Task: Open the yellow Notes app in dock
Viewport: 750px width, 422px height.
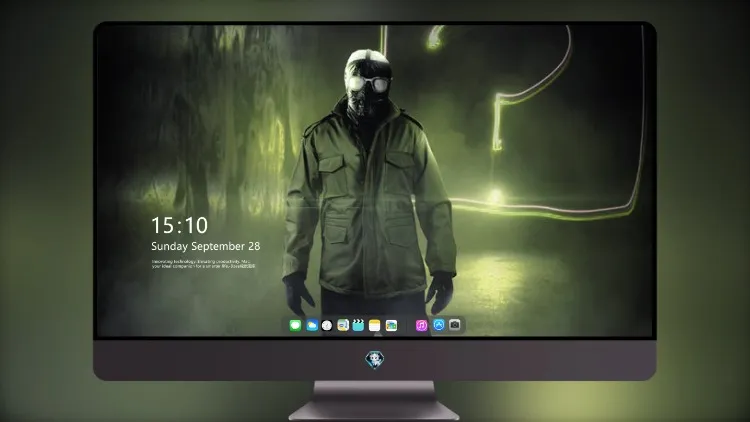Action: click(375, 325)
